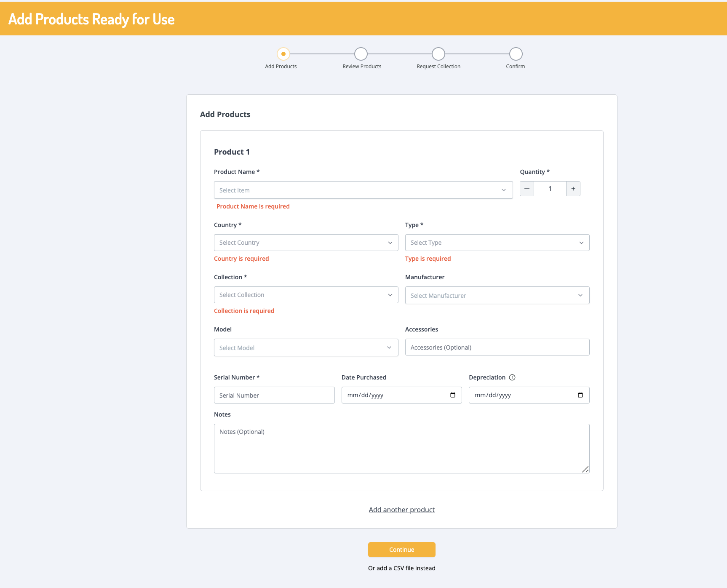Viewport: 727px width, 588px height.
Task: Select the Confirm step circle
Action: (x=516, y=54)
